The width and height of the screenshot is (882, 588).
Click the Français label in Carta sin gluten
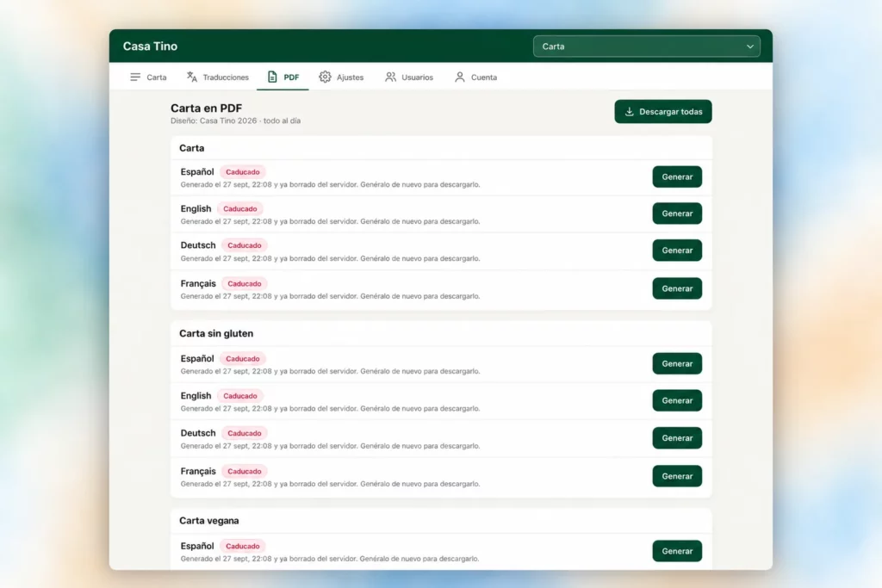coord(198,471)
